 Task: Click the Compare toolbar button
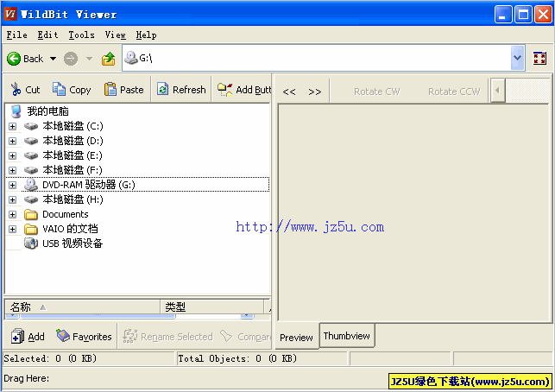[245, 337]
